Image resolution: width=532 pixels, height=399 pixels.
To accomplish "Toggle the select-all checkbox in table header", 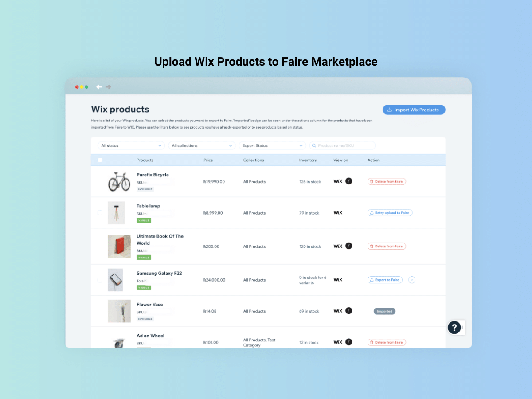I will click(100, 160).
